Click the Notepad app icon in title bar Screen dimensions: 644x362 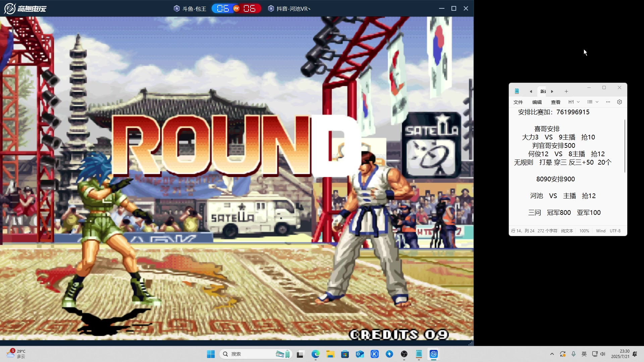pos(517,91)
